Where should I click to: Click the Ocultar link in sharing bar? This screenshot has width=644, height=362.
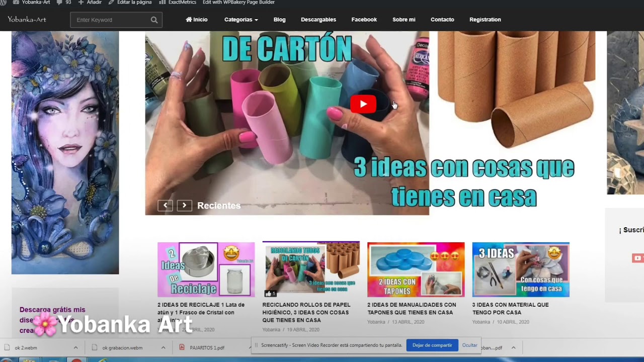[x=469, y=345]
